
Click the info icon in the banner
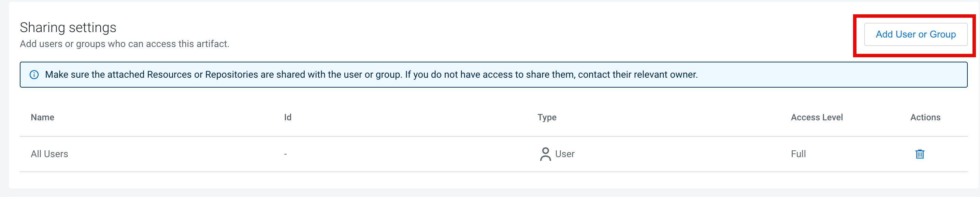coord(34,75)
